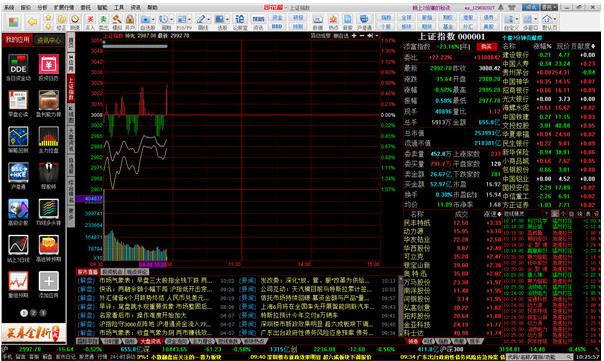Expand the 周期 clock dropdown arrow
604x361 pixels.
(x=171, y=19)
